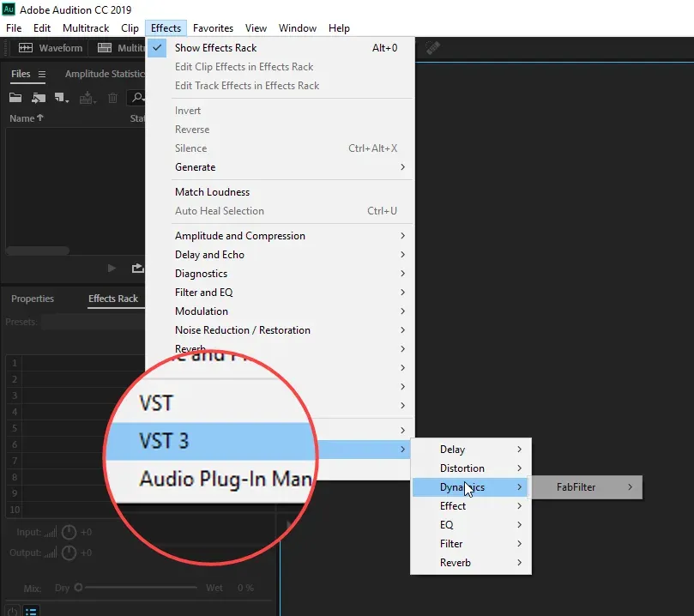Open the Window menu
694x616 pixels.
[298, 28]
